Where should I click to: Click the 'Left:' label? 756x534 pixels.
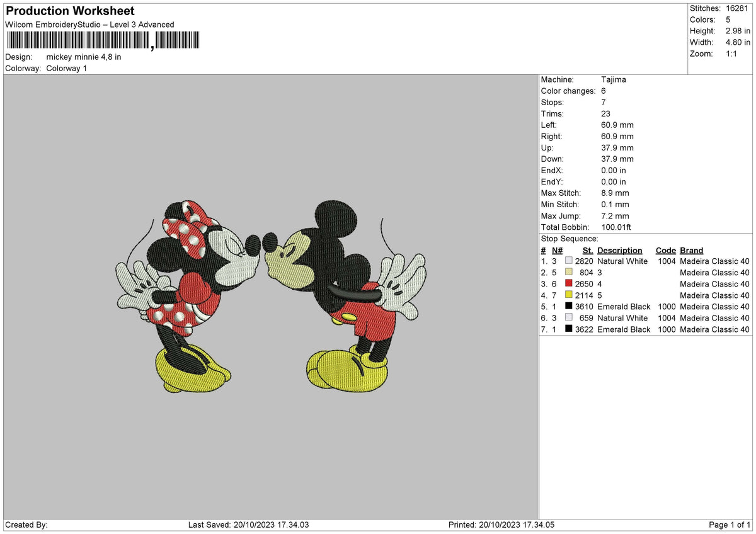[x=549, y=125]
